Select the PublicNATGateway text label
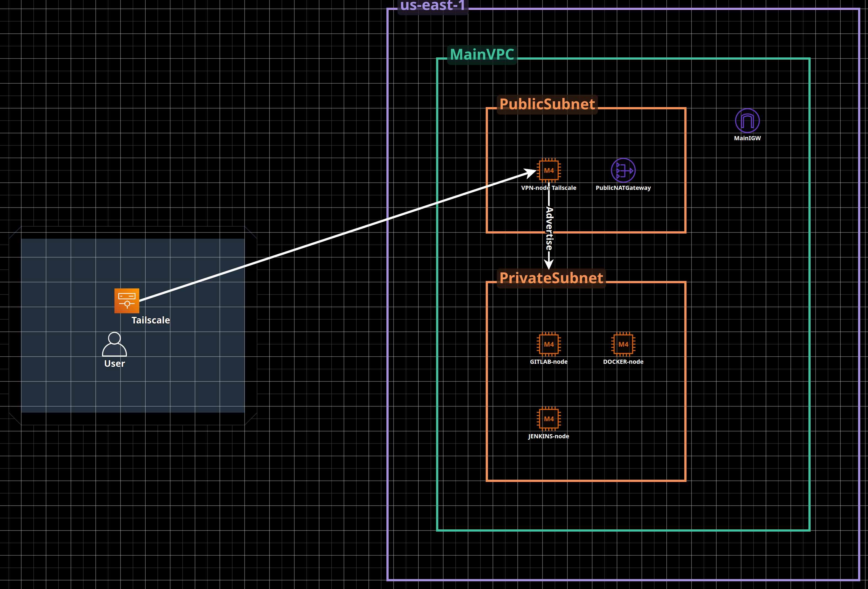The image size is (868, 589). coord(623,188)
